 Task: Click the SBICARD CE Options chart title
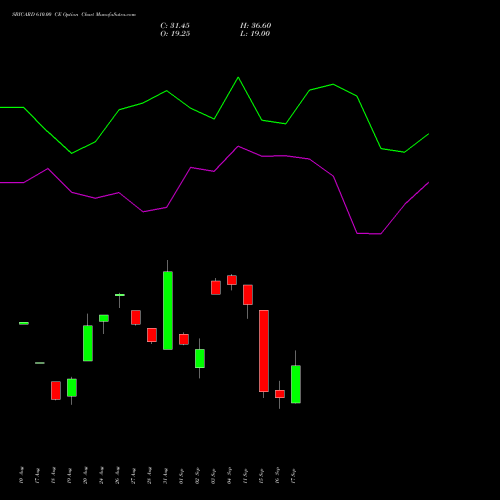(x=74, y=15)
